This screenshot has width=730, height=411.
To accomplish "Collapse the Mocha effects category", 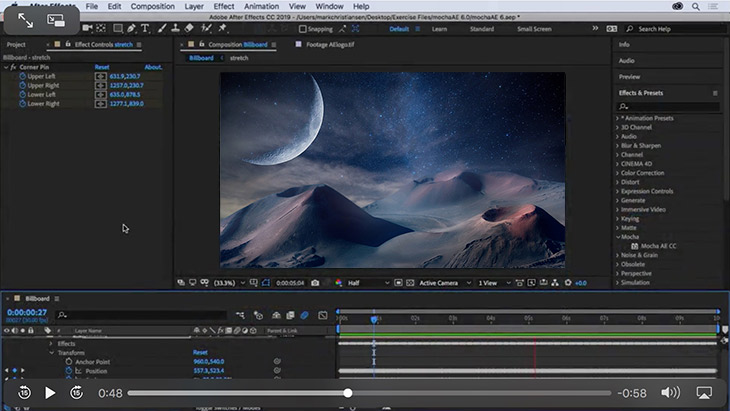I will 617,237.
